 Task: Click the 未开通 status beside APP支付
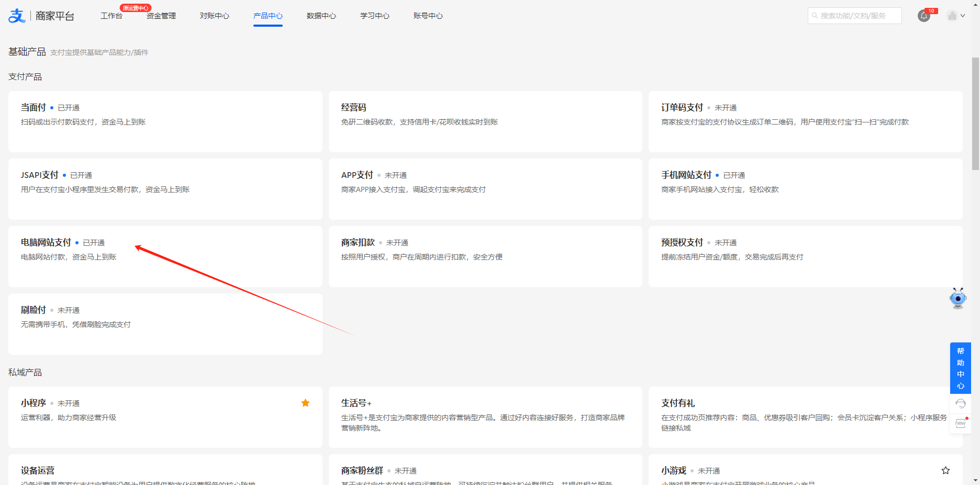396,175
